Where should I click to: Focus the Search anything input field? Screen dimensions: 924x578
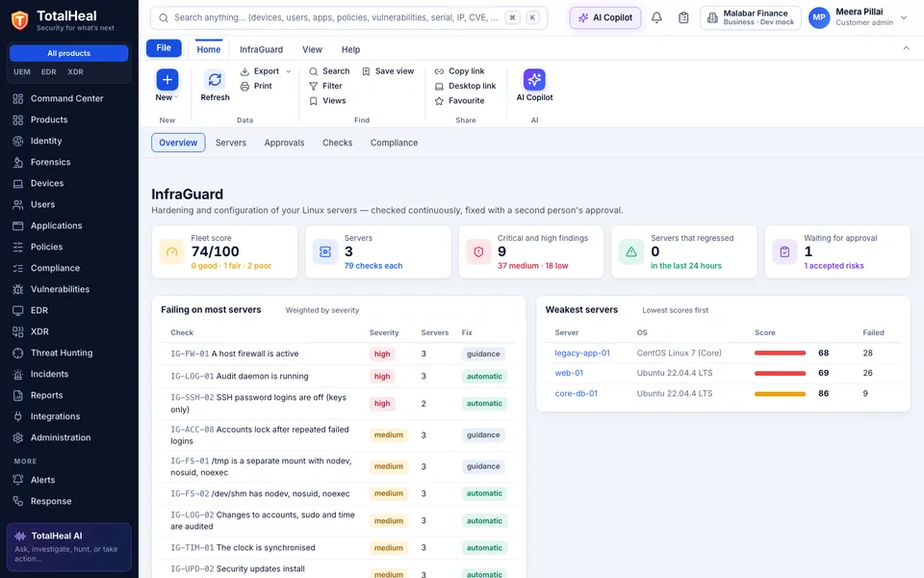coord(348,17)
